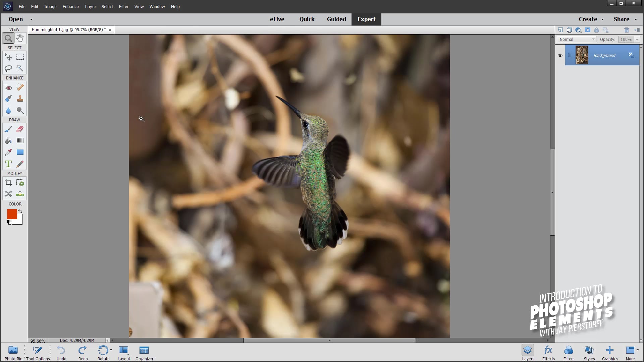Open the Enhance menu
Image resolution: width=644 pixels, height=362 pixels.
(x=70, y=6)
